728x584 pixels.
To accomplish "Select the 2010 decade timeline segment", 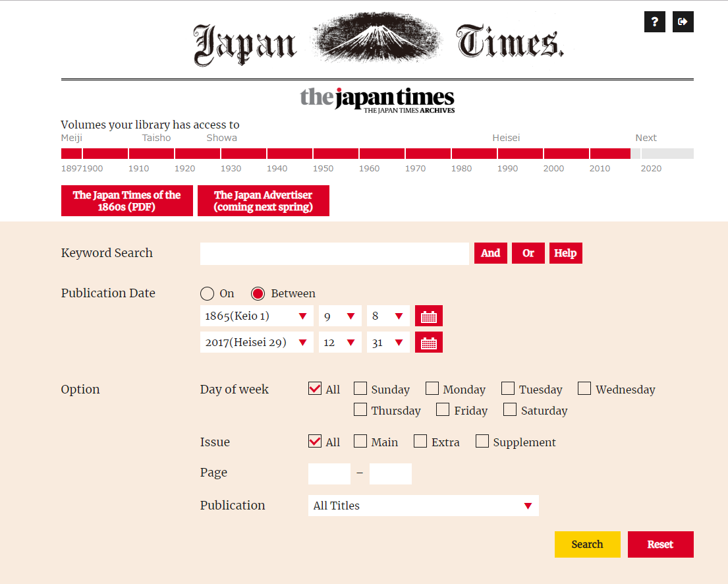I will 610,154.
